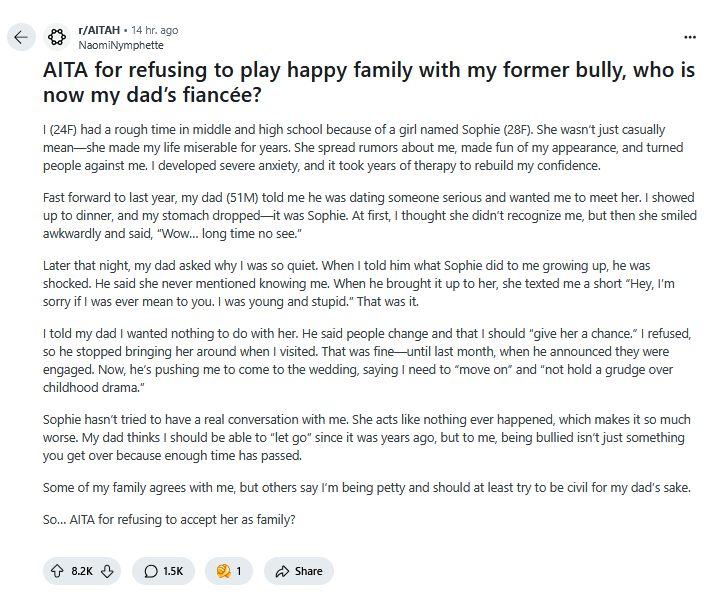Click the Share arrow icon
Image resolution: width=704 pixels, height=597 pixels.
click(282, 571)
